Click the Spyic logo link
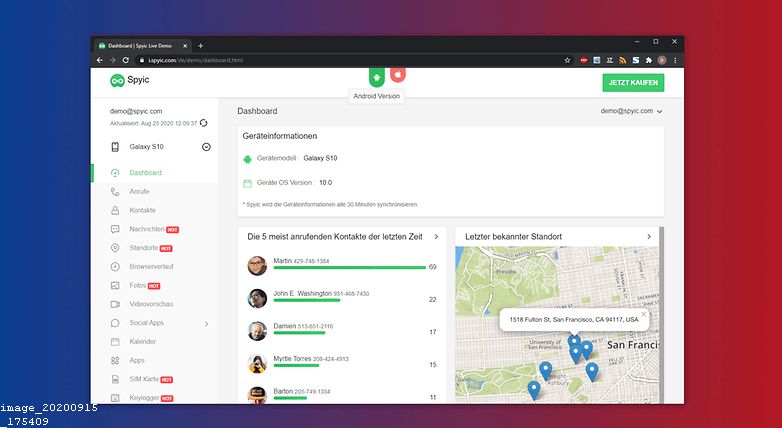Screen dimensions: 782x428 132,81
